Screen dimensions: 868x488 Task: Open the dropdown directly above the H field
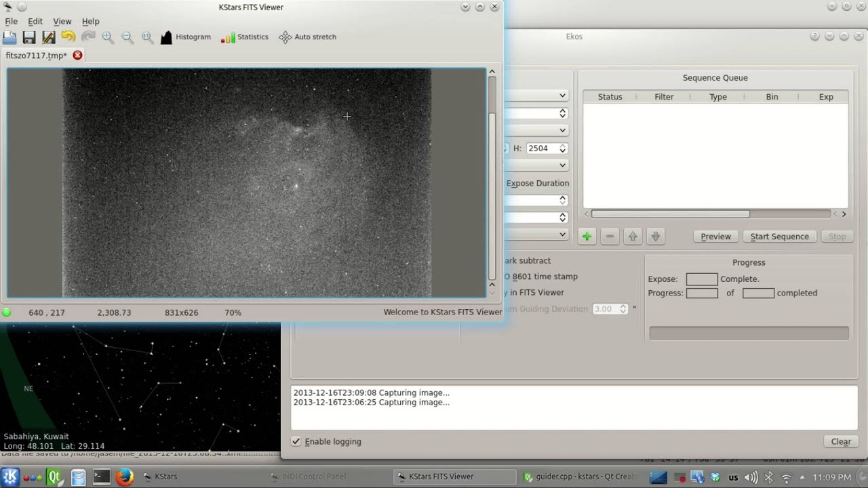[536, 130]
